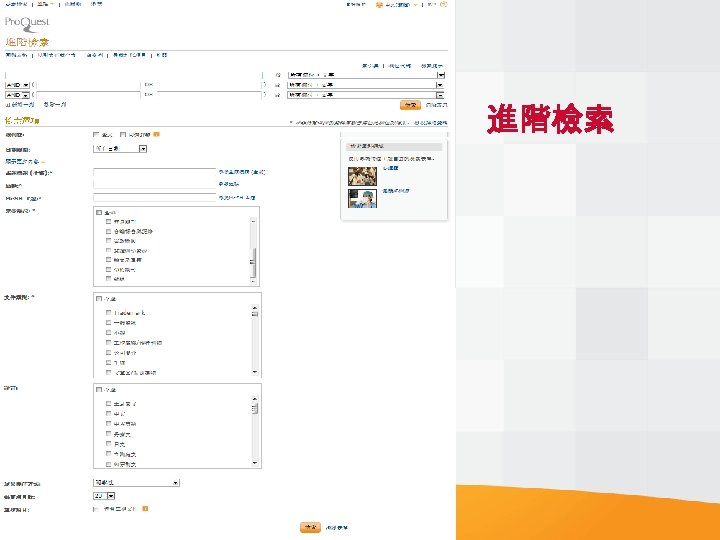This screenshot has width=720, height=540.
Task: Open the publication date range dropdown
Action: (x=120, y=149)
